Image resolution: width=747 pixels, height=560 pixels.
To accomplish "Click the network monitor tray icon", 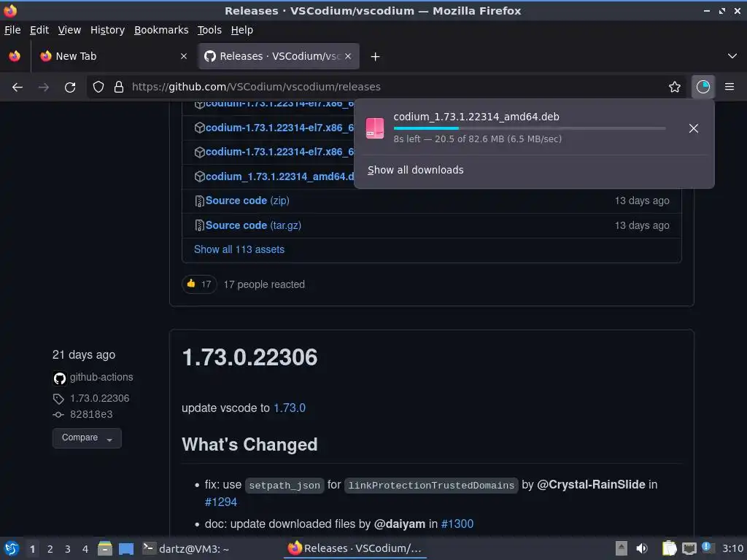I will (689, 548).
